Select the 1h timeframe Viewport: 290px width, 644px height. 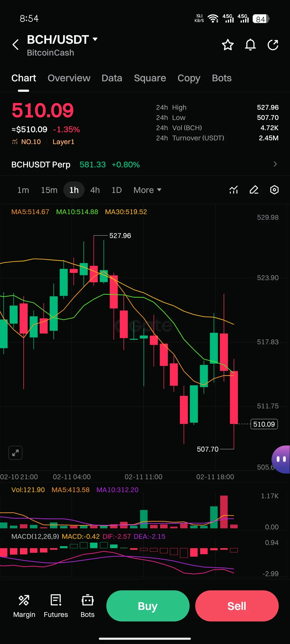[x=74, y=190]
